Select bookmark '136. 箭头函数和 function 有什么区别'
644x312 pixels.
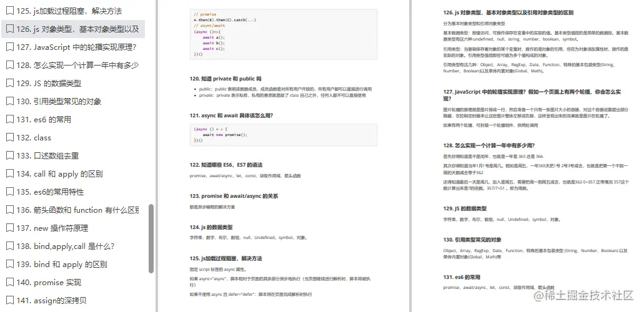click(77, 210)
